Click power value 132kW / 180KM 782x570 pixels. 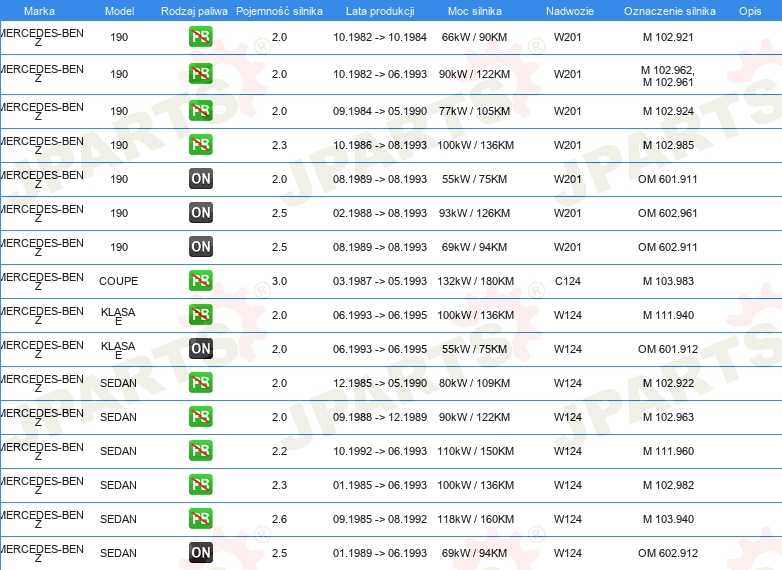475,281
